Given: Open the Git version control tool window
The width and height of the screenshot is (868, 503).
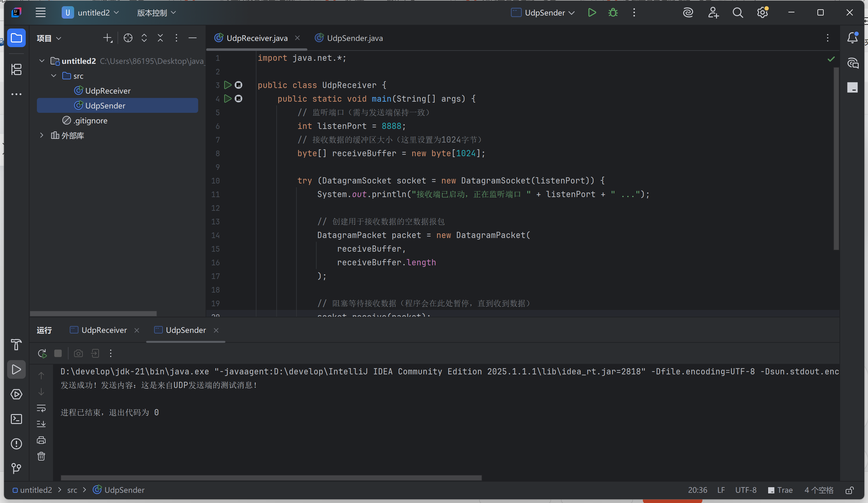Looking at the screenshot, I should pos(16,468).
